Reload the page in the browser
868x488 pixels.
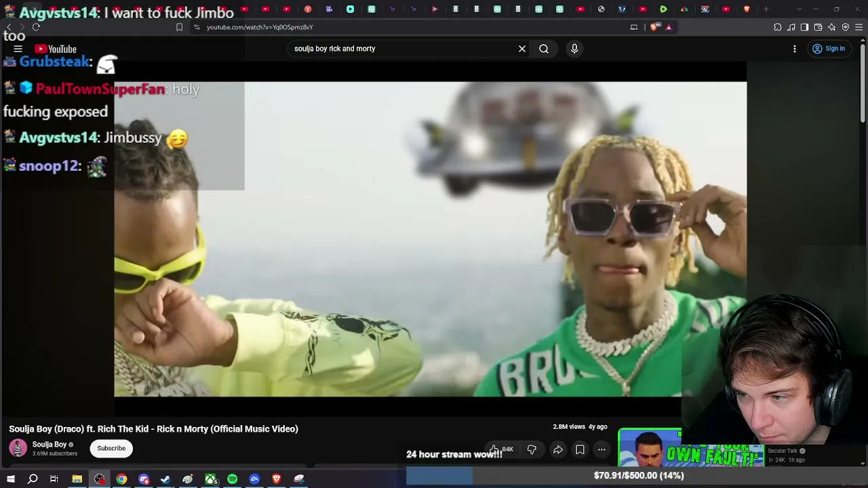click(36, 27)
